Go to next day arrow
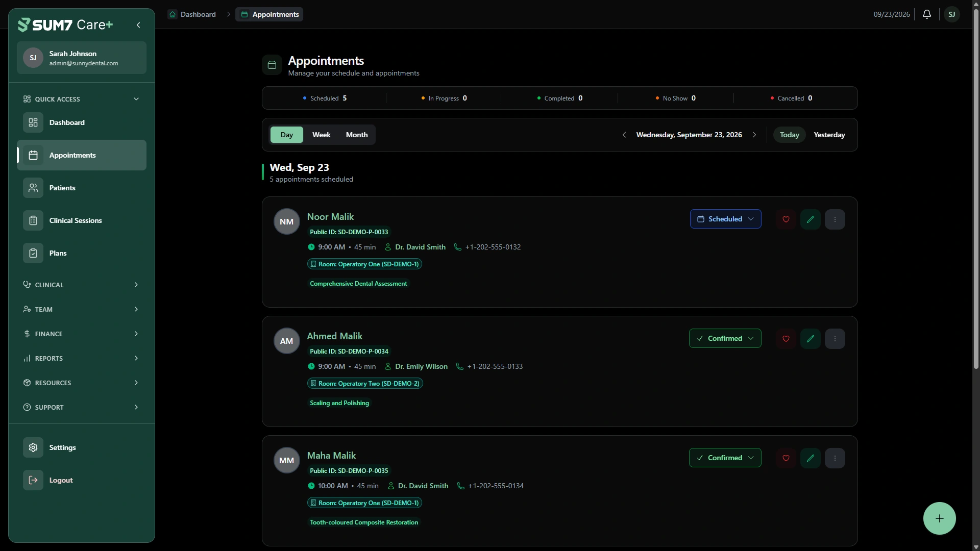This screenshot has width=980, height=551. (754, 135)
